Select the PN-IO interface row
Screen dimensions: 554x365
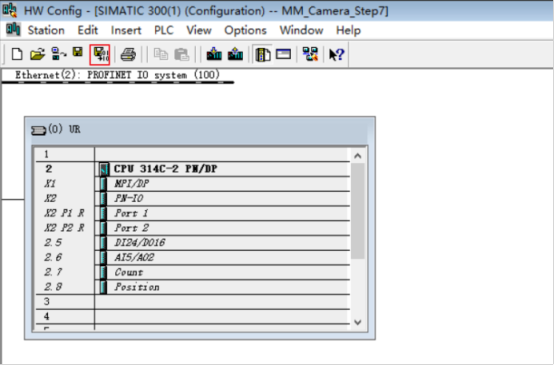193,199
